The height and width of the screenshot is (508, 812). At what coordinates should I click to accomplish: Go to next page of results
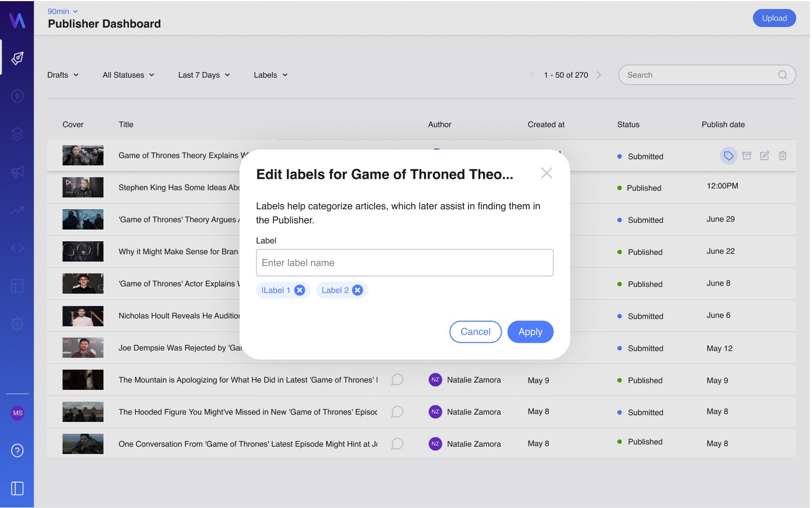pyautogui.click(x=599, y=75)
